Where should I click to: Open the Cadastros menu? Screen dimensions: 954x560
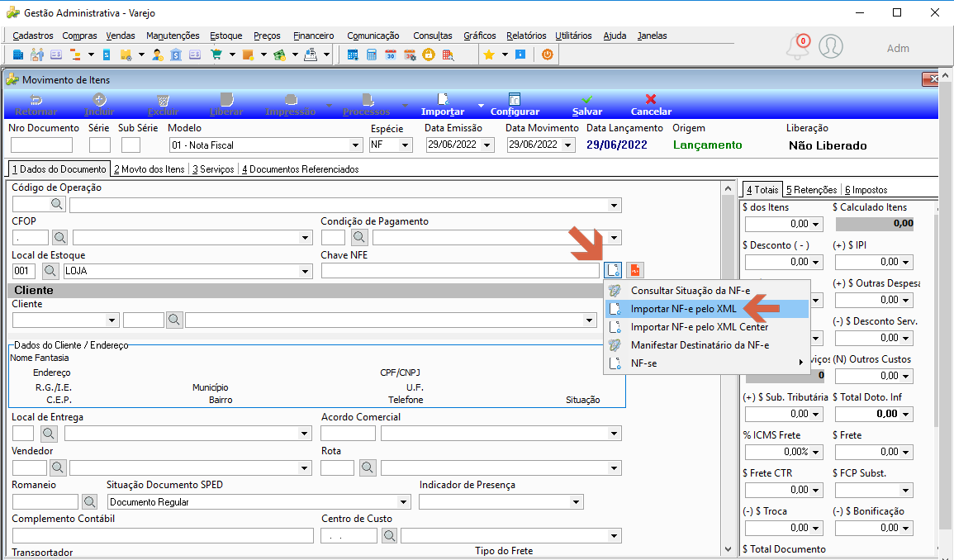point(33,36)
